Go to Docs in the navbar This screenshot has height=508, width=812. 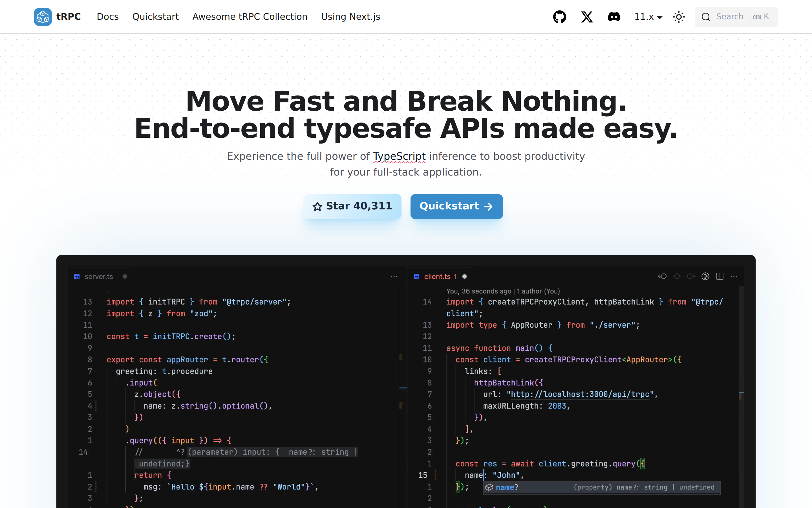[x=108, y=17]
